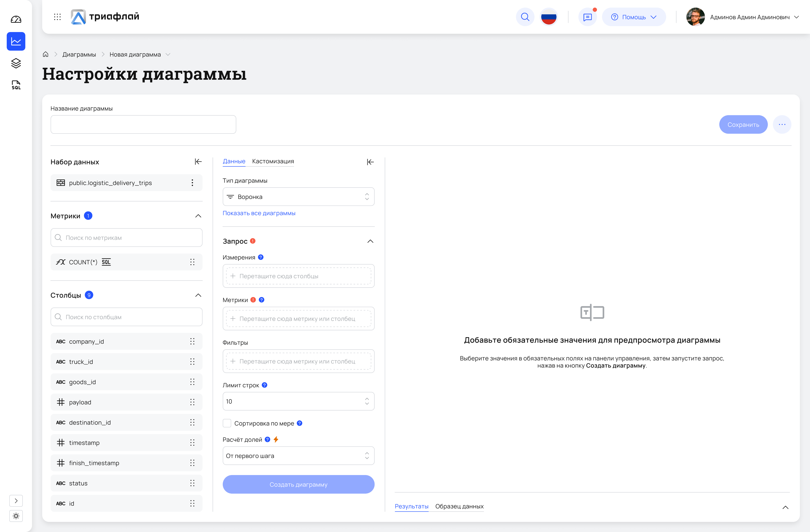Toggle the light theme sun icon

[x=16, y=516]
